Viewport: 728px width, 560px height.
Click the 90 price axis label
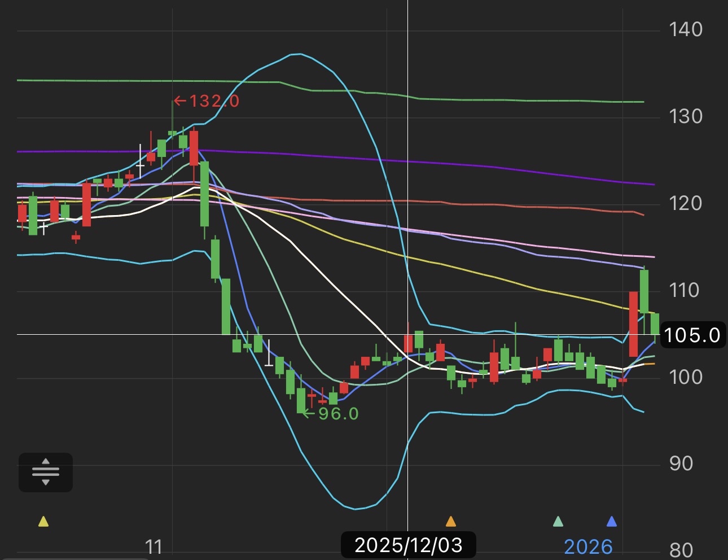click(681, 463)
